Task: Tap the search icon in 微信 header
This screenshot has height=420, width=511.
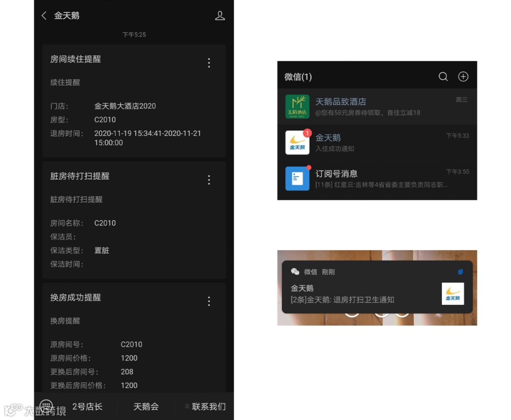Action: coord(443,77)
